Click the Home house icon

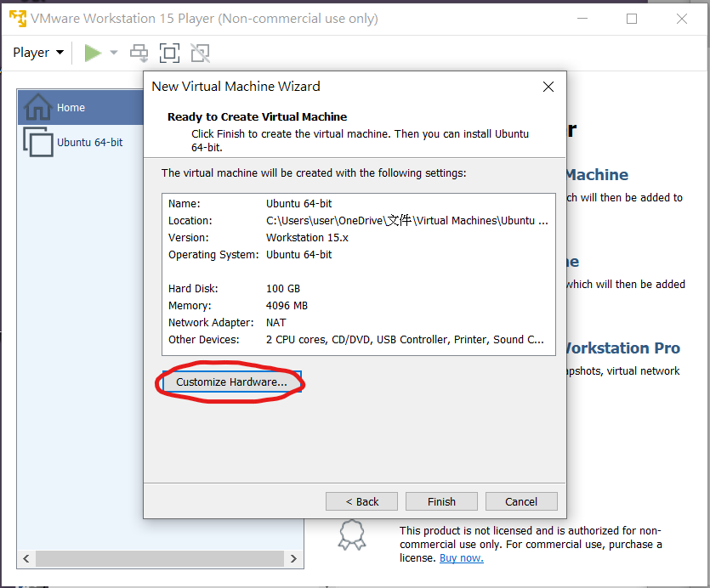pos(38,107)
